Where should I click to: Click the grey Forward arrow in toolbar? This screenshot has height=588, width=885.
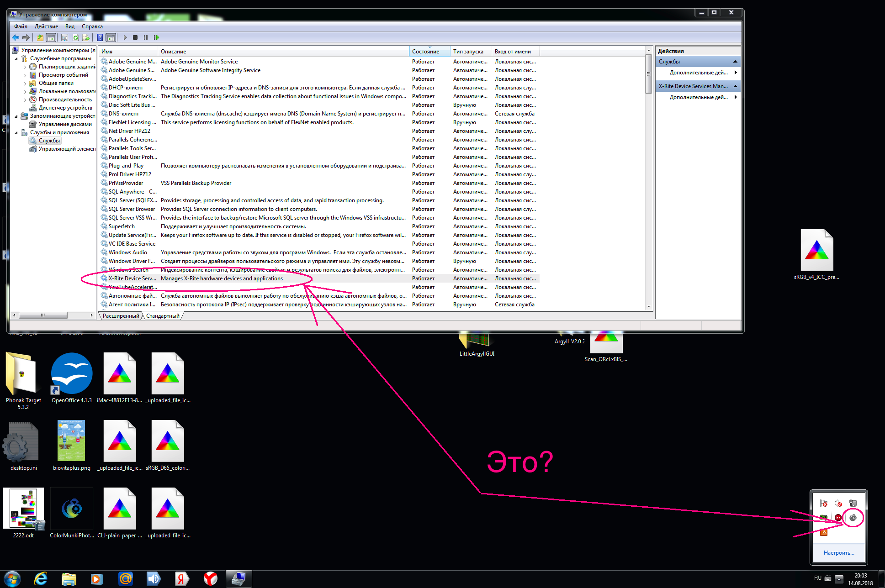26,37
